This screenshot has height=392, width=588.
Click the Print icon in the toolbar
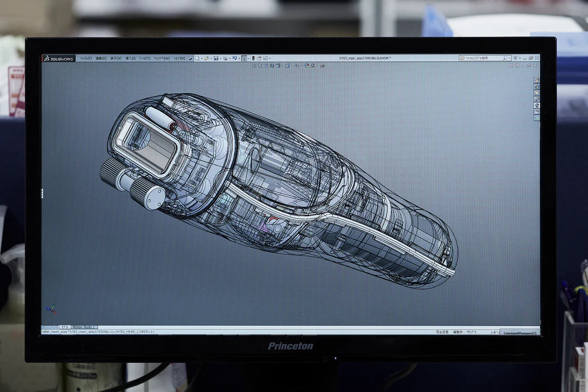pos(225,58)
